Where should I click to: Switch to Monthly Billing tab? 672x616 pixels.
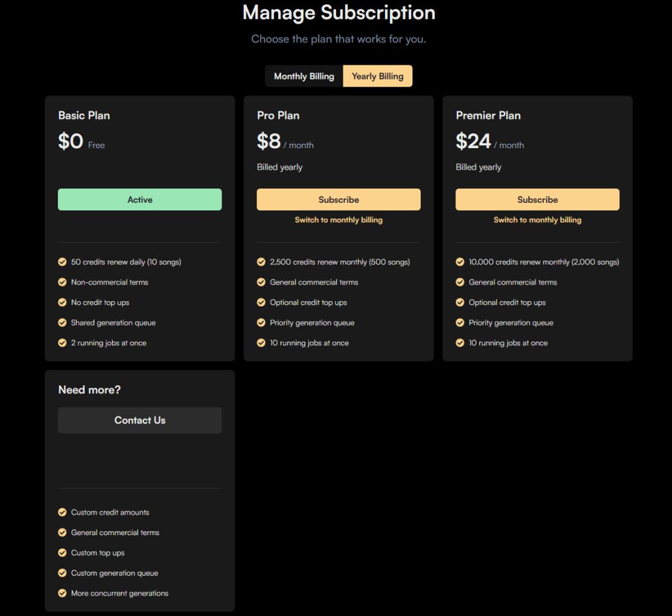tap(304, 76)
